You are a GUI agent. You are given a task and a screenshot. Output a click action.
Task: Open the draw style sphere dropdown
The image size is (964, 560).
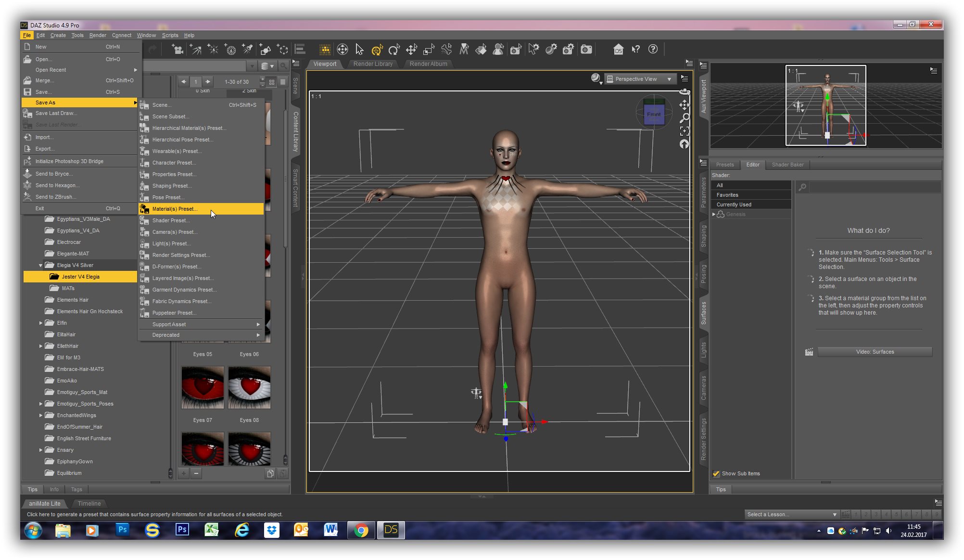pyautogui.click(x=596, y=79)
